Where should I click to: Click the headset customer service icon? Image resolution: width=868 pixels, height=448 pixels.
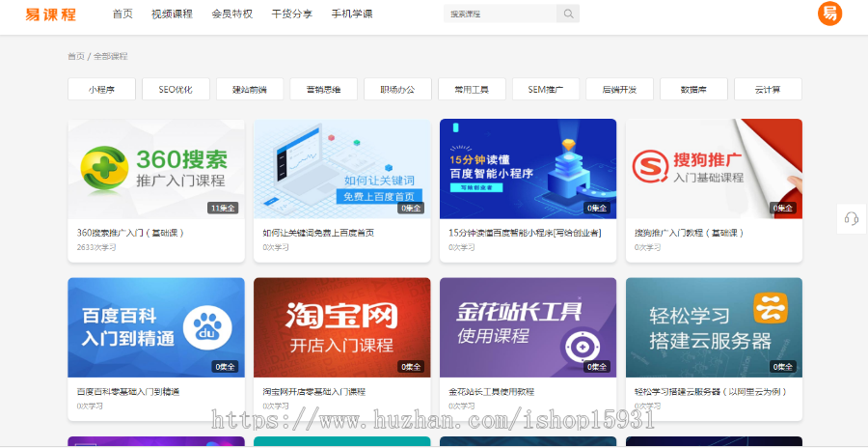[x=851, y=218]
